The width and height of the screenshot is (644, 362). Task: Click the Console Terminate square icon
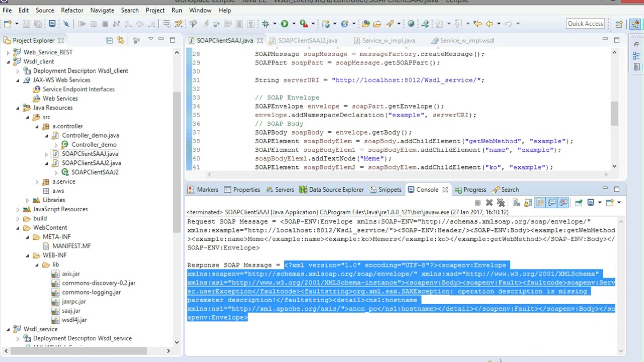tap(477, 203)
